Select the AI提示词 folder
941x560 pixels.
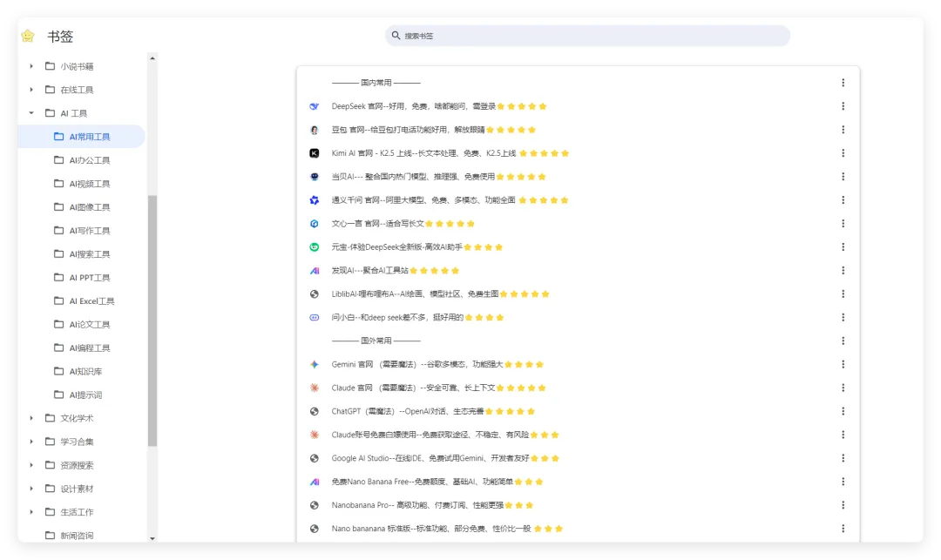[82, 395]
